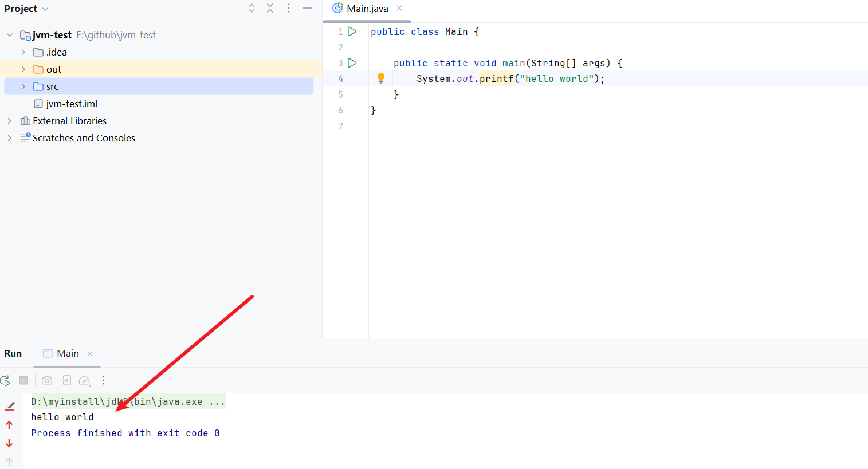Click the Rerun icon in the Run panel

click(x=5, y=380)
